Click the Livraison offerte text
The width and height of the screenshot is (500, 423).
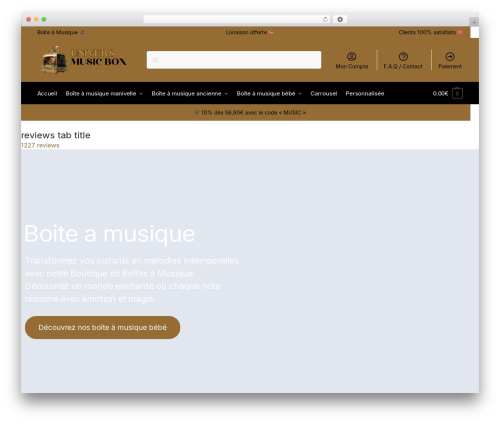point(250,32)
